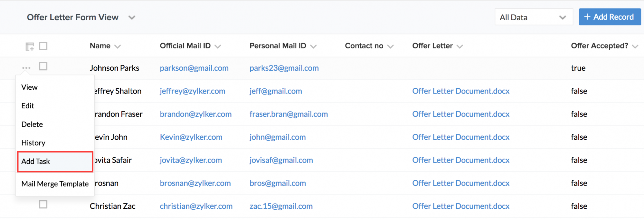The height and width of the screenshot is (219, 644).
Task: Pick Delete in the record menu
Action: (x=32, y=124)
